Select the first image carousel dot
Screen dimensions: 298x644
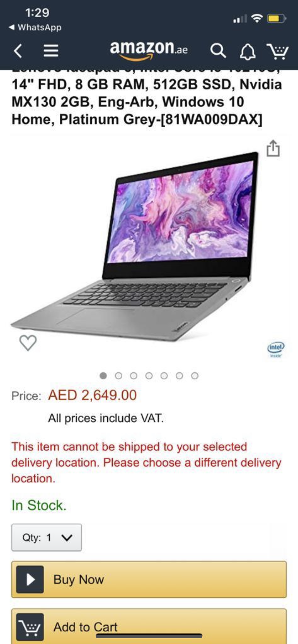click(103, 376)
